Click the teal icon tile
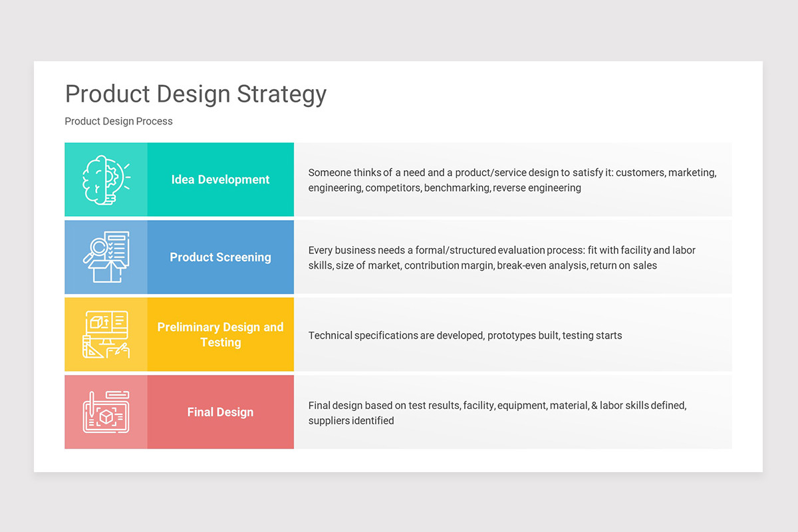 click(106, 180)
